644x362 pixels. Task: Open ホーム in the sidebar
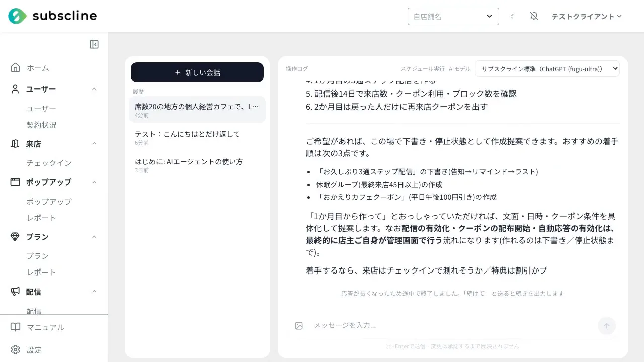(x=38, y=68)
